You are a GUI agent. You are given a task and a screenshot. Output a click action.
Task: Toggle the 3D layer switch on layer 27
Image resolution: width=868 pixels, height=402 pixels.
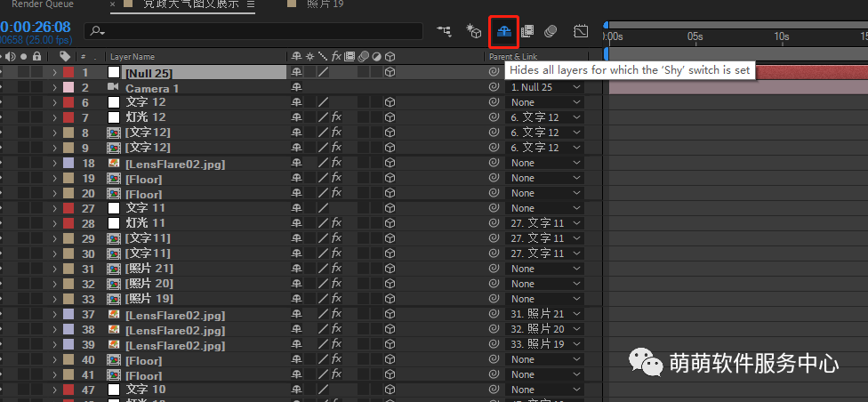pos(390,208)
